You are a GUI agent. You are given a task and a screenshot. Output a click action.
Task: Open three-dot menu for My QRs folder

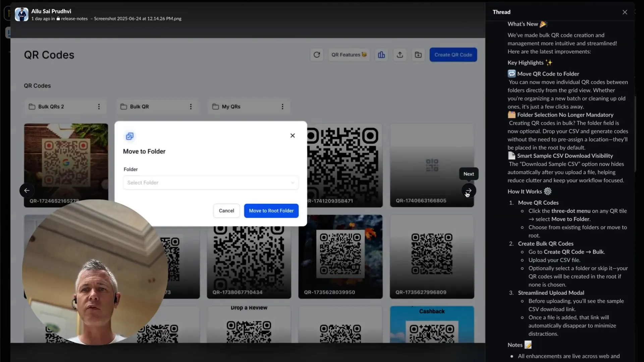(282, 107)
